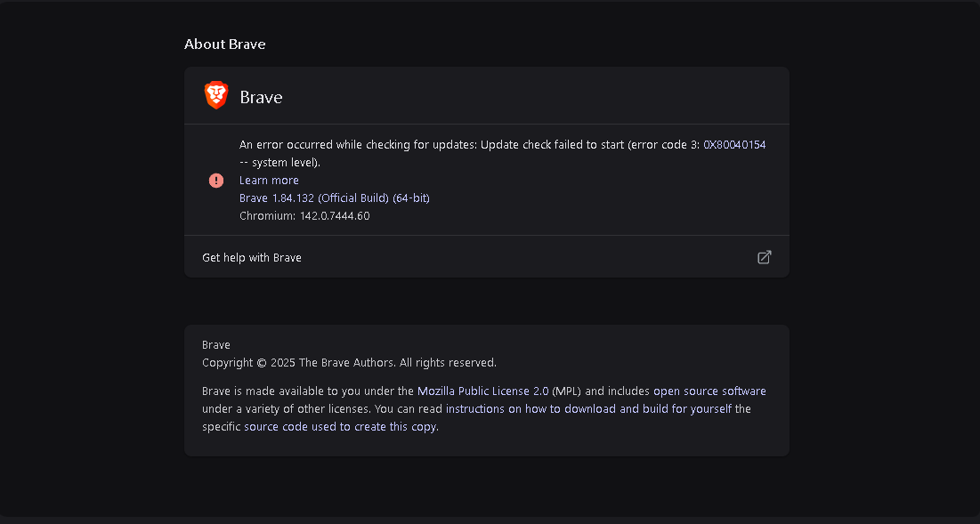980x524 pixels.
Task: Click "under a variety of other licenses" text
Action: [285, 408]
